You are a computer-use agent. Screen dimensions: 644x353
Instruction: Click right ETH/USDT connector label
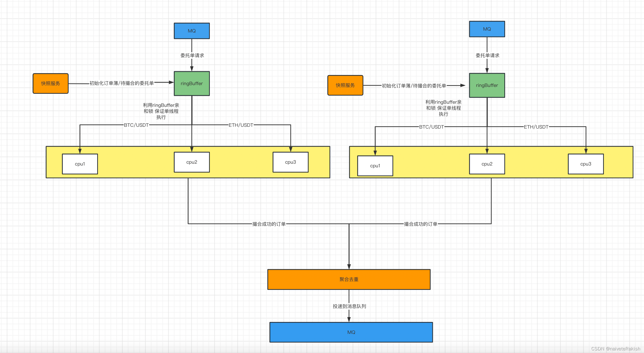(x=536, y=127)
